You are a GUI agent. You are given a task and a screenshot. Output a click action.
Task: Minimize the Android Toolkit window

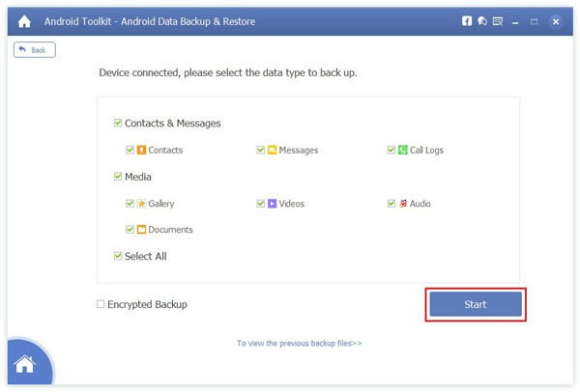[516, 20]
